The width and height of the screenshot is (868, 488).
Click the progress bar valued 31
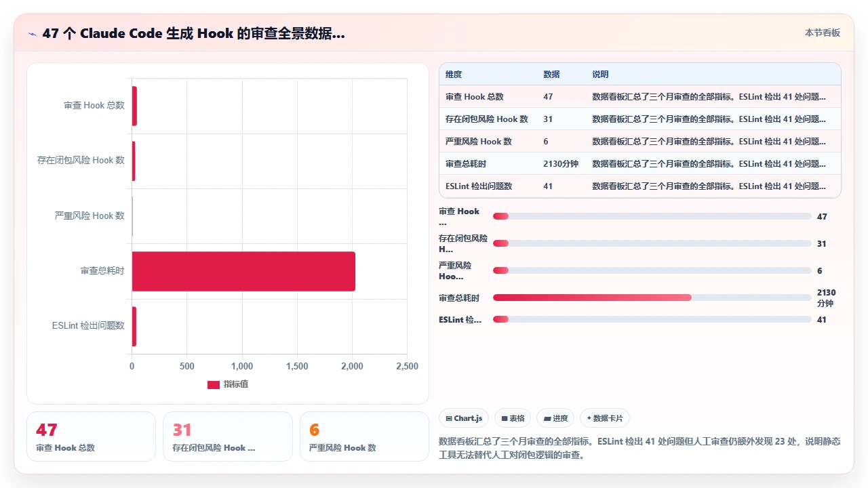652,243
